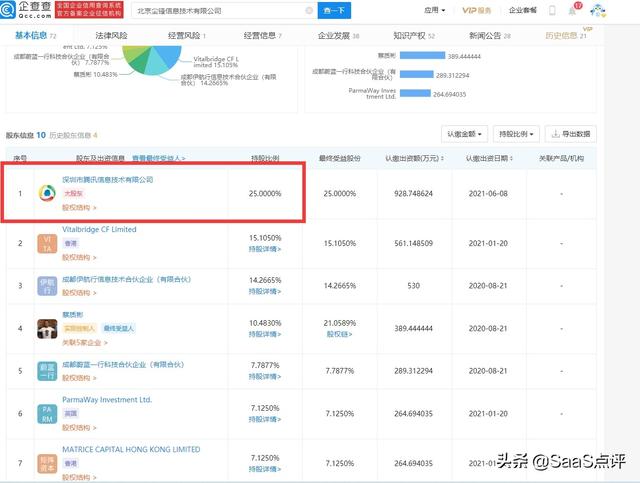Clear the search box with the X icon
Screen dimensions: 640x483
point(309,11)
